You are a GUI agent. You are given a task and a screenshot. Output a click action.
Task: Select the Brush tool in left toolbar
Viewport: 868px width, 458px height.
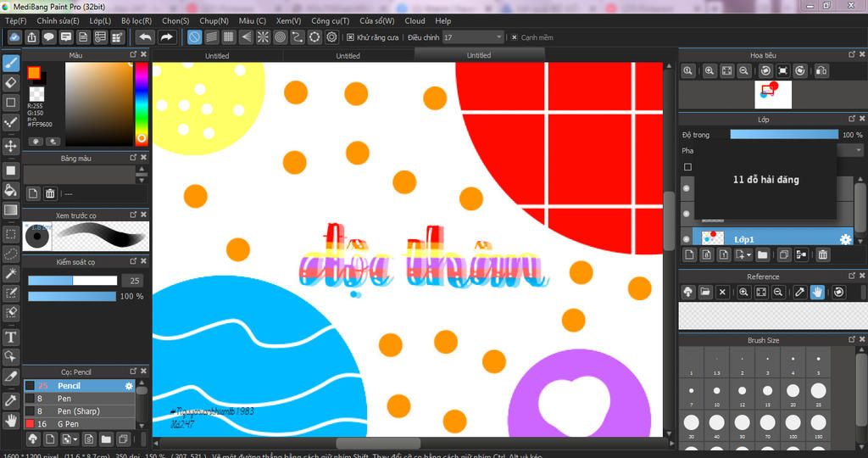(x=10, y=63)
